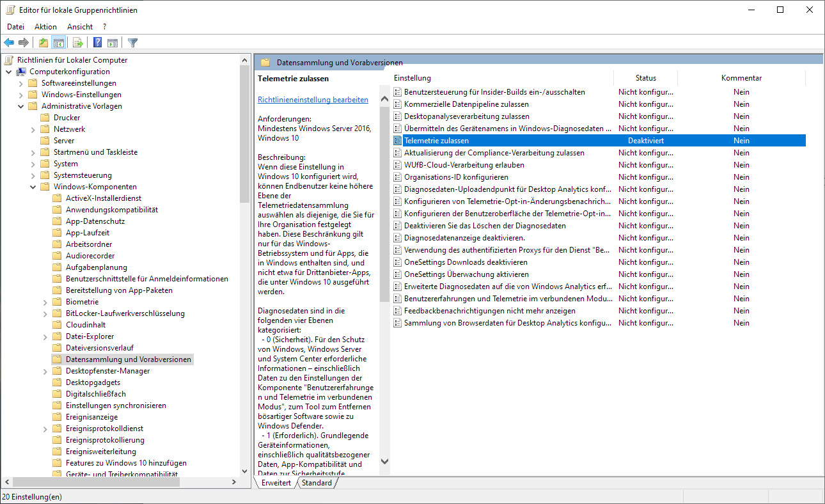Screen dimensions: 825x504
Task: Click policy icon beside Desktopanalyseverarbeitung zulassen
Action: pos(398,116)
